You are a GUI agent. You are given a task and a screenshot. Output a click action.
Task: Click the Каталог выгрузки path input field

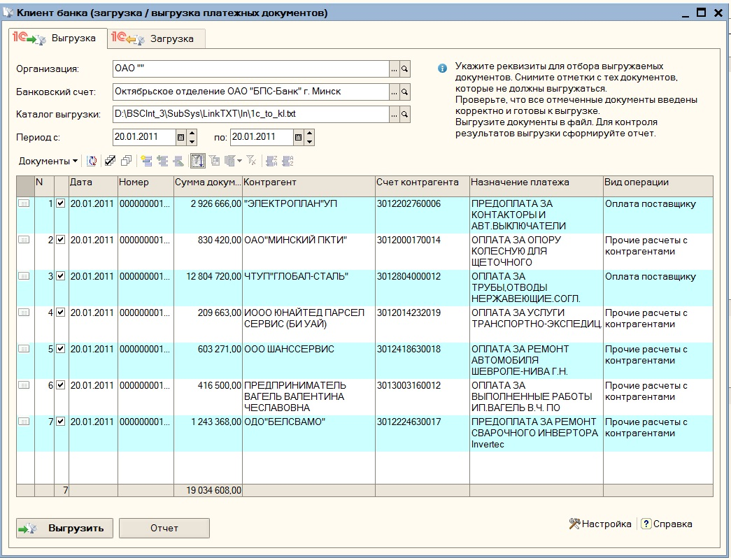tap(250, 113)
